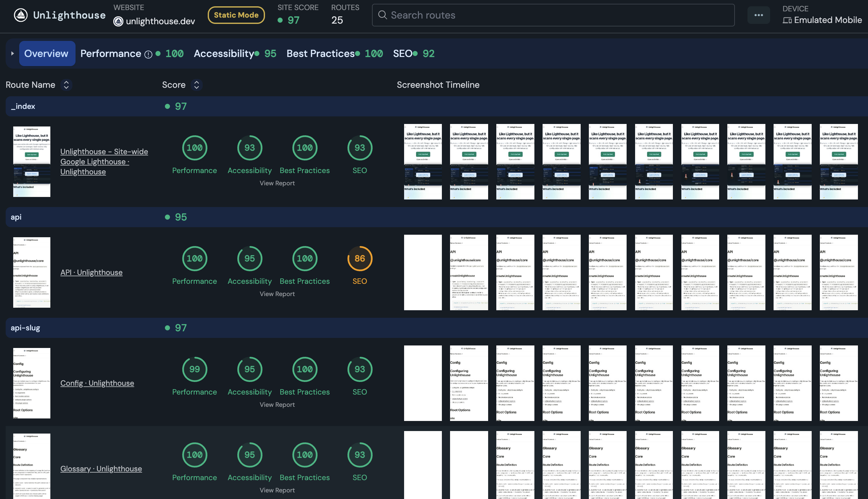The width and height of the screenshot is (868, 499).
Task: Click View Report for the _index route
Action: pos(277,183)
